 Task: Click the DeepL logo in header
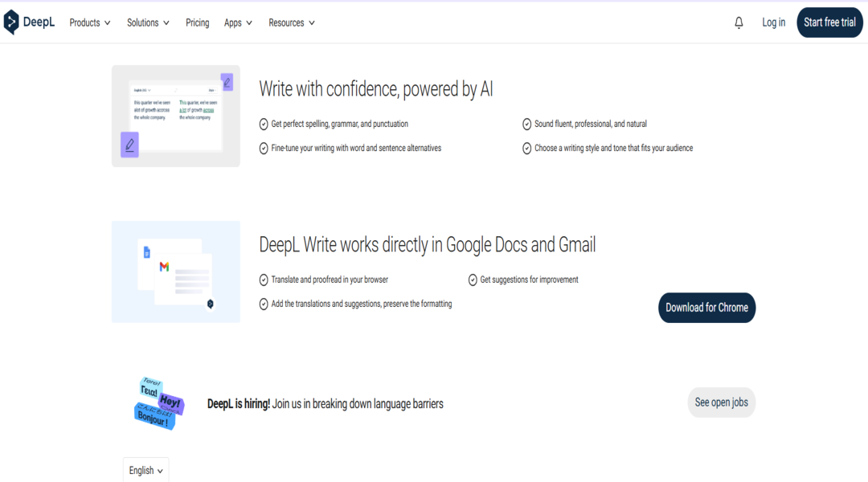click(x=29, y=22)
